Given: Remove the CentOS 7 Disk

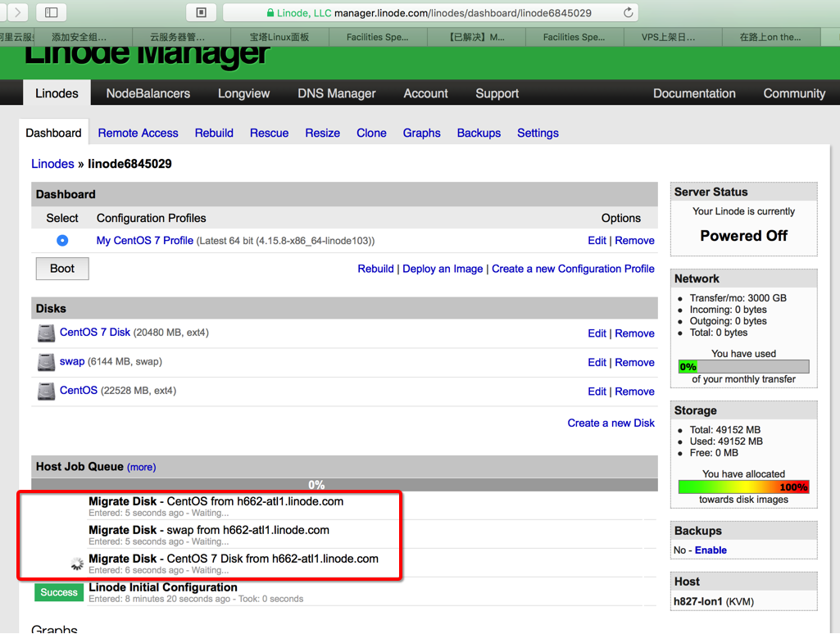Looking at the screenshot, I should point(634,333).
